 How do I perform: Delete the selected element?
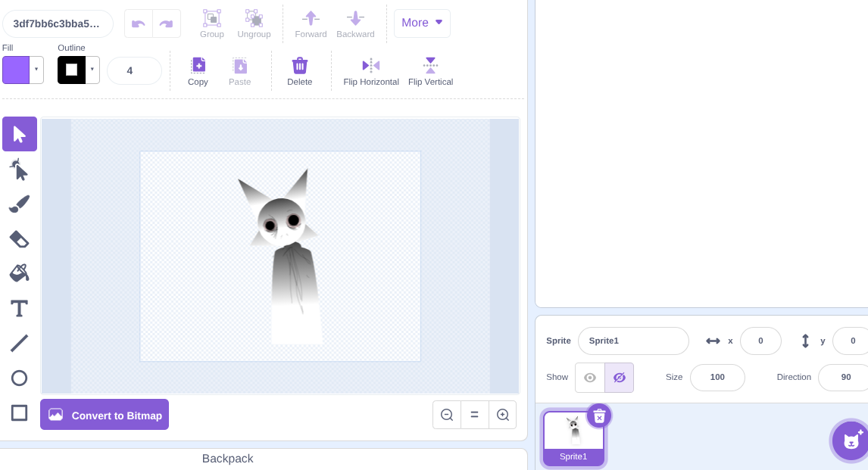click(299, 72)
